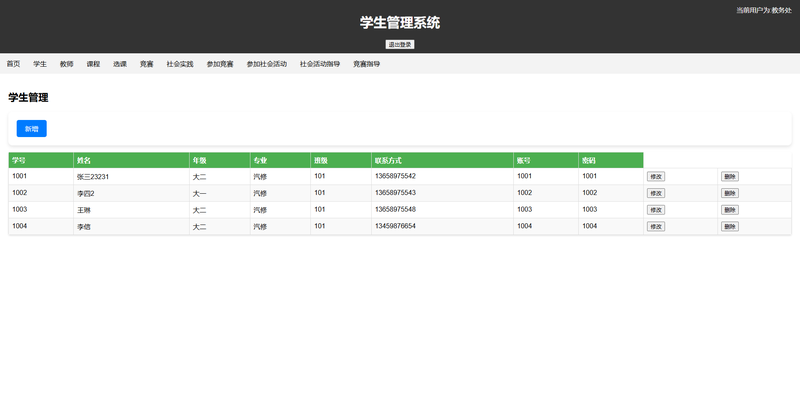Click the 姓名 column header
The width and height of the screenshot is (800, 397).
131,160
